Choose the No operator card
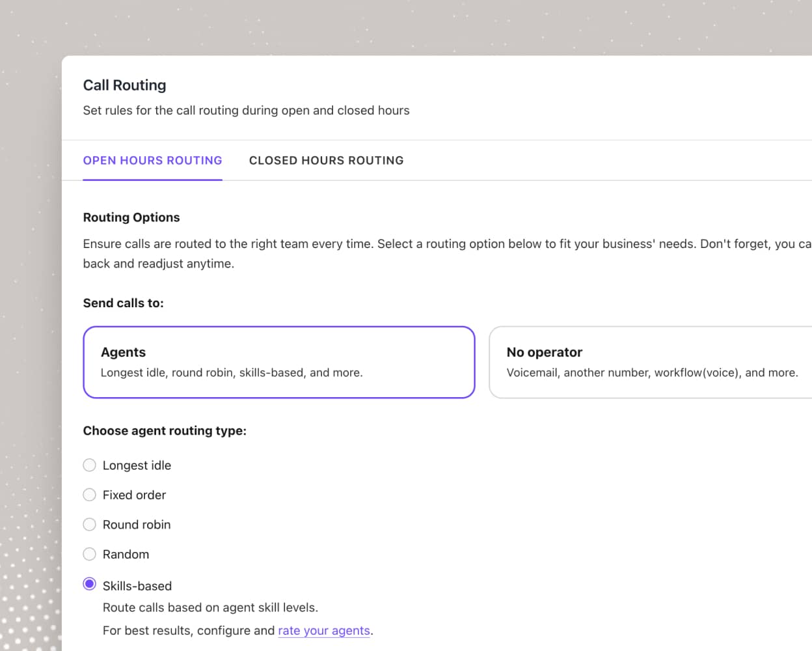812x651 pixels. tap(651, 362)
